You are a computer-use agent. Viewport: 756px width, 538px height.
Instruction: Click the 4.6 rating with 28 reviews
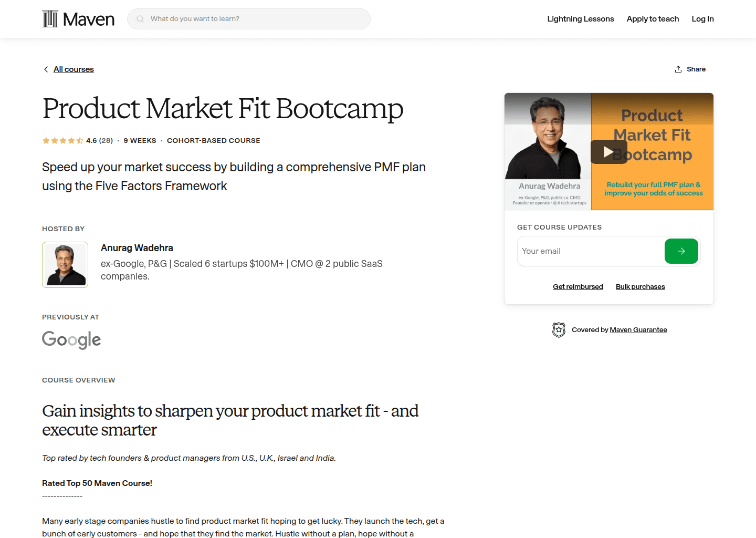tap(99, 140)
